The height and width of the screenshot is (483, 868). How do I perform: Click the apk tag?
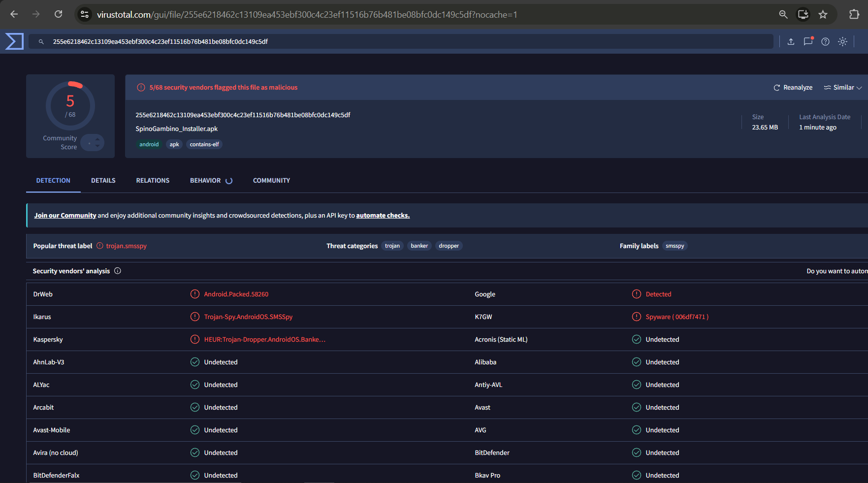pyautogui.click(x=174, y=144)
